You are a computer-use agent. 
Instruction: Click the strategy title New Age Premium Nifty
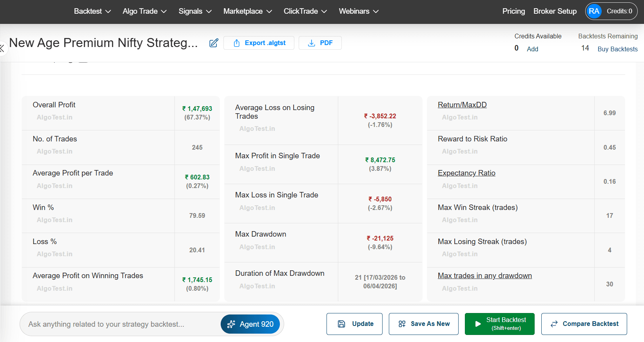coord(103,43)
